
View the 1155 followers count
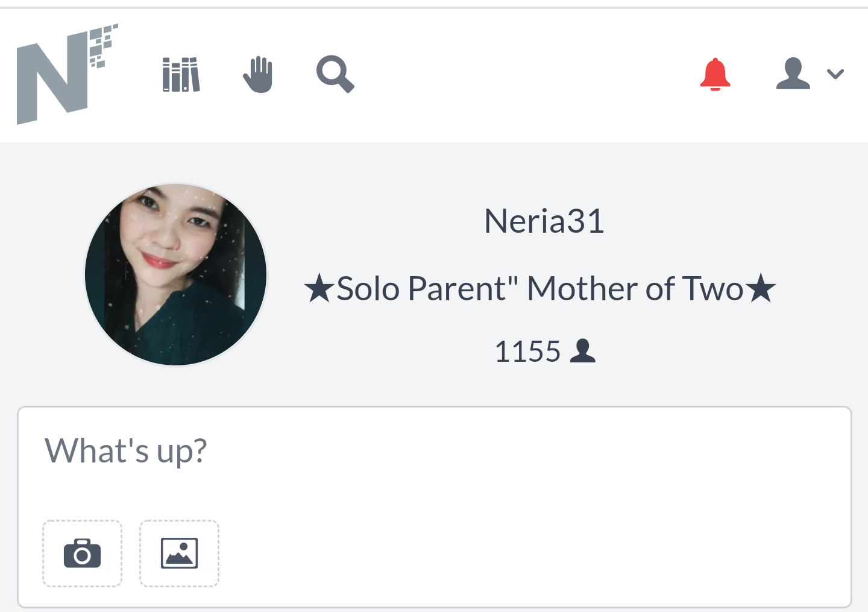(x=527, y=351)
